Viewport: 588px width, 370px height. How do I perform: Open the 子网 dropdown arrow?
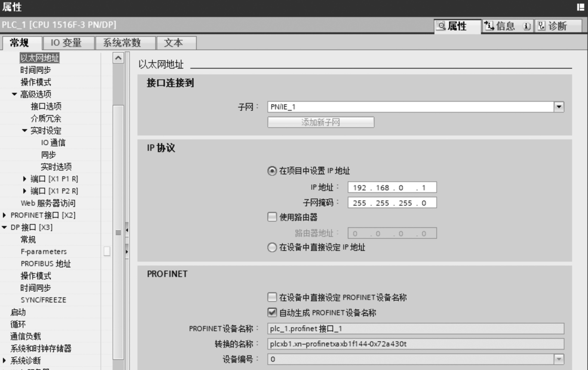559,107
